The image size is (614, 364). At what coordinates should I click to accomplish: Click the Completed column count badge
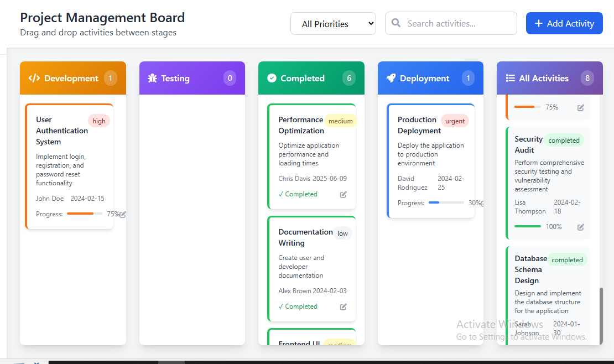[348, 78]
